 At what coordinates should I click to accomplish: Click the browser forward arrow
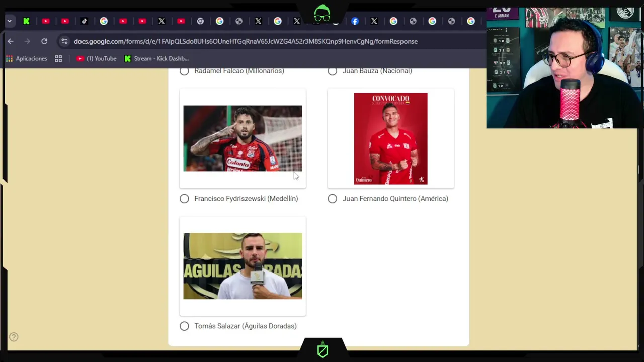pos(27,41)
